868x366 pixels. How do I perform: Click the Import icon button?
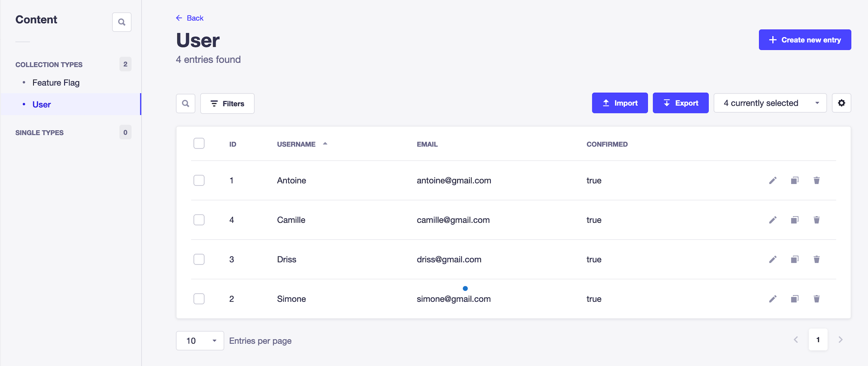point(607,104)
